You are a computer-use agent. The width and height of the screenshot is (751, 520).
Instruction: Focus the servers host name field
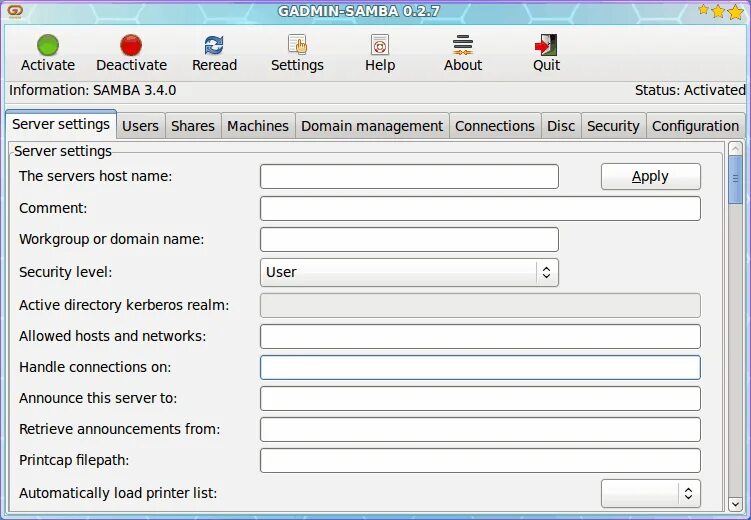pyautogui.click(x=409, y=176)
